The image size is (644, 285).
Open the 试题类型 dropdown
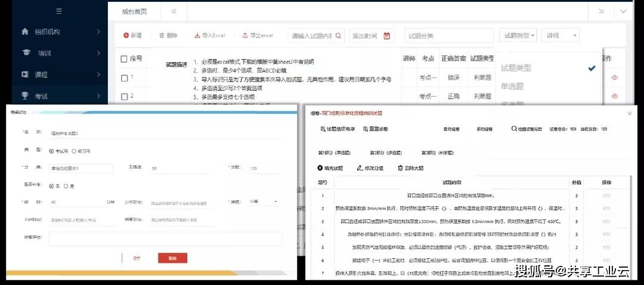pos(519,36)
